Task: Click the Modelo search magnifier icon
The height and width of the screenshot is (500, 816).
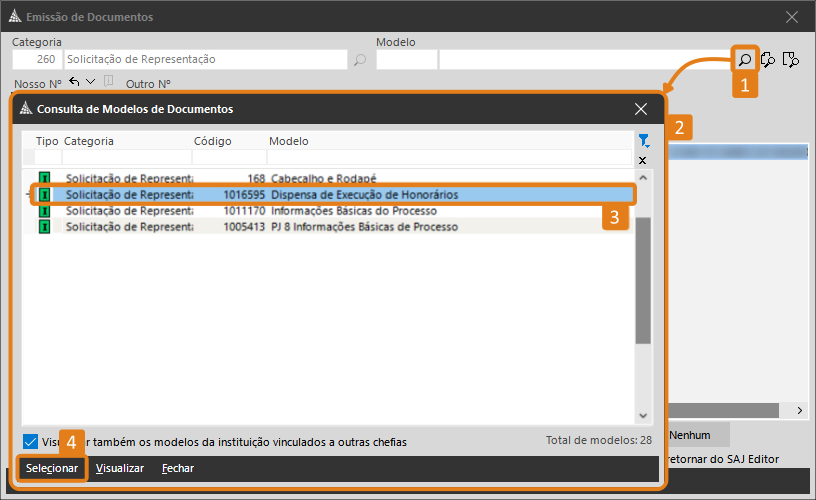Action: click(744, 60)
